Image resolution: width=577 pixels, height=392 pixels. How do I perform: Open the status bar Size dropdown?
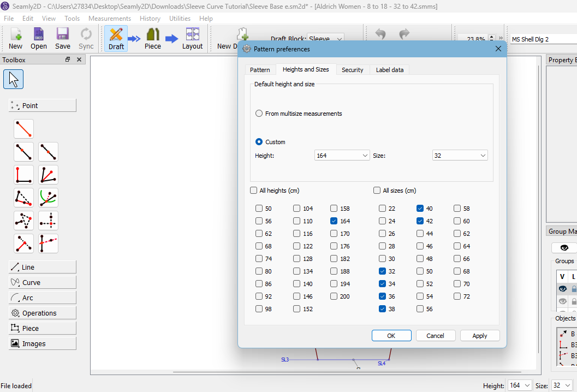tap(561, 385)
